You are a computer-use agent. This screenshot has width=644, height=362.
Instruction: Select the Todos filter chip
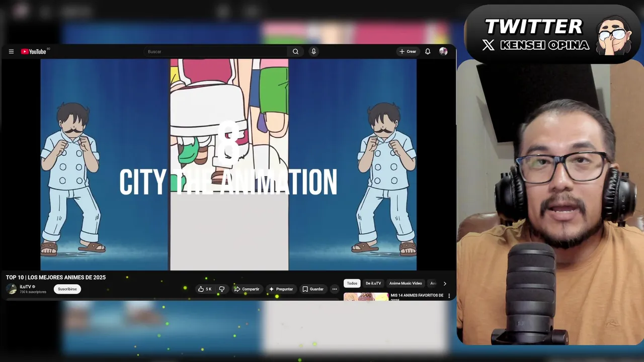coord(352,283)
